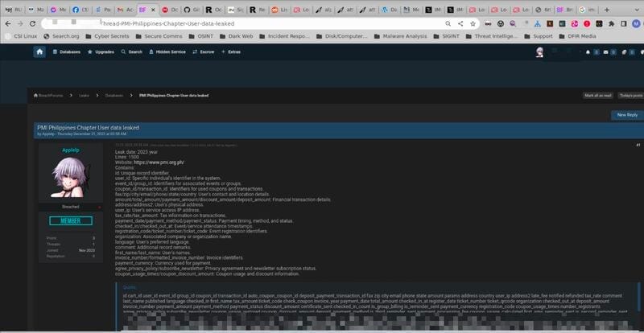Open the DFIR Media bookmark folder
This screenshot has width=644, height=333.
pos(577,36)
